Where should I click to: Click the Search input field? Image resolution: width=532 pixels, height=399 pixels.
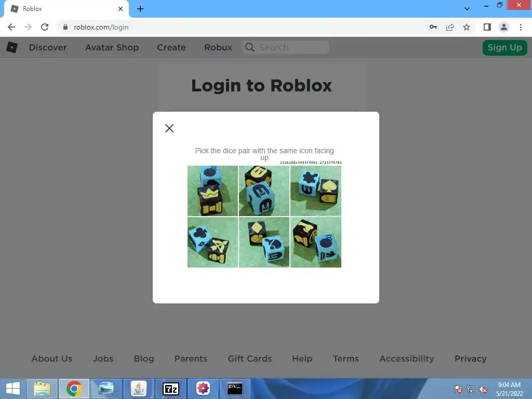click(286, 47)
